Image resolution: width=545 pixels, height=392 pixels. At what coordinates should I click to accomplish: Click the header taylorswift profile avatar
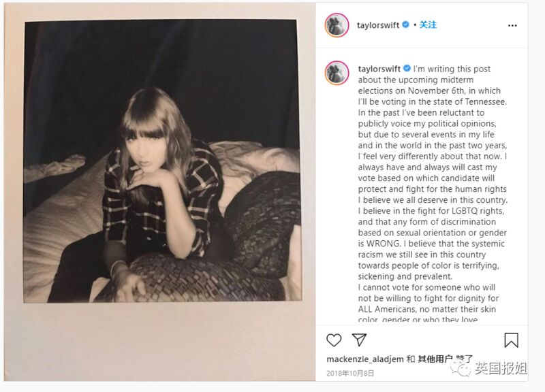pos(337,25)
